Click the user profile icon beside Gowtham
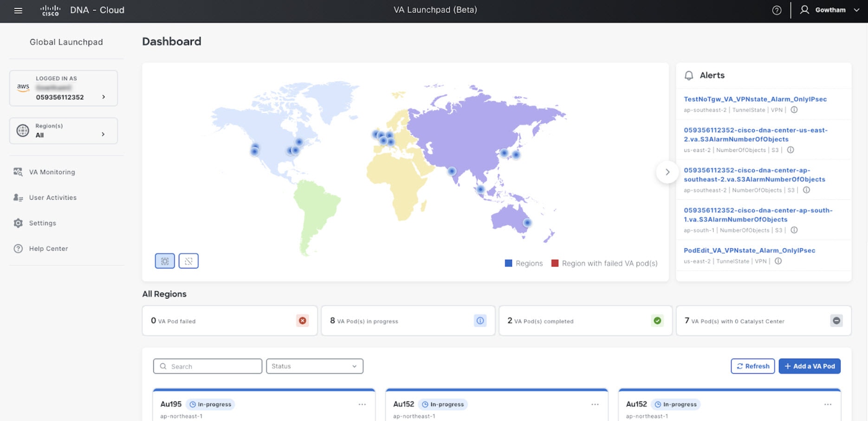Viewport: 868px width, 421px height. [x=804, y=10]
